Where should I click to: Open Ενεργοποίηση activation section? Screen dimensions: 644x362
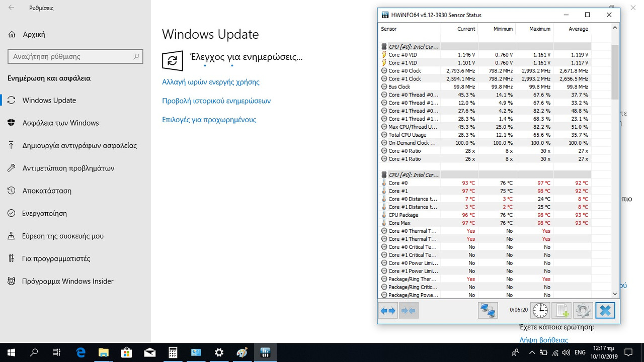pos(75,214)
